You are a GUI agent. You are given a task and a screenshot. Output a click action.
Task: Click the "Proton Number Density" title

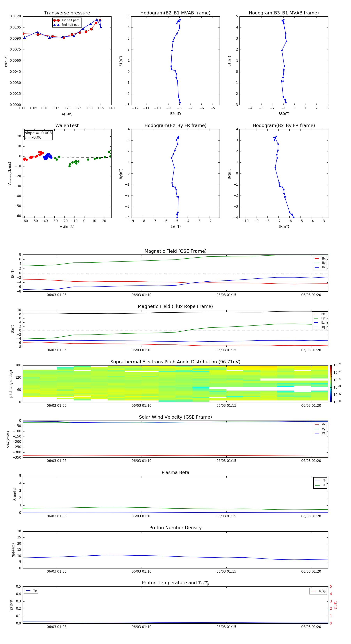pos(175,528)
